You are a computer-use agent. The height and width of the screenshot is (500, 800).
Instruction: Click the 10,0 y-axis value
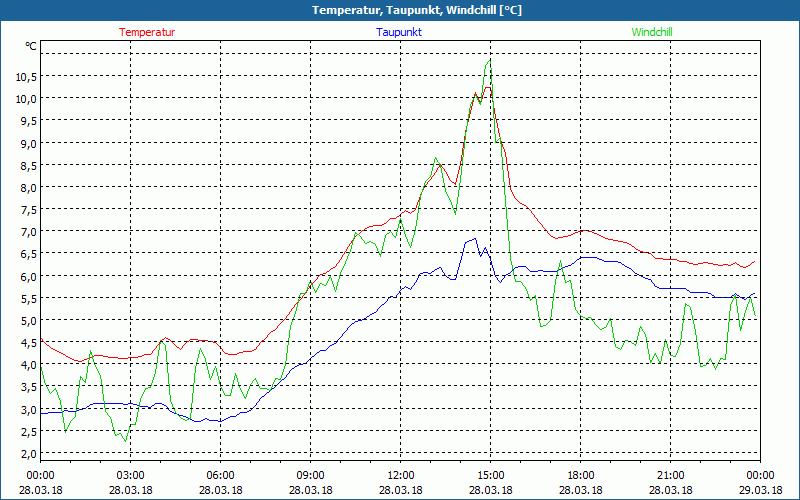pos(26,98)
